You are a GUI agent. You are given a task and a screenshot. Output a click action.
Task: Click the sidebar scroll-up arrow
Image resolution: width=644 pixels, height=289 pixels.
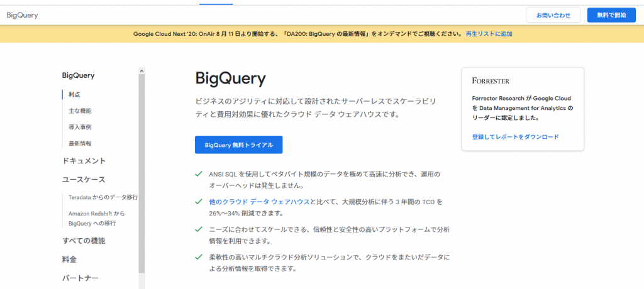pos(142,70)
